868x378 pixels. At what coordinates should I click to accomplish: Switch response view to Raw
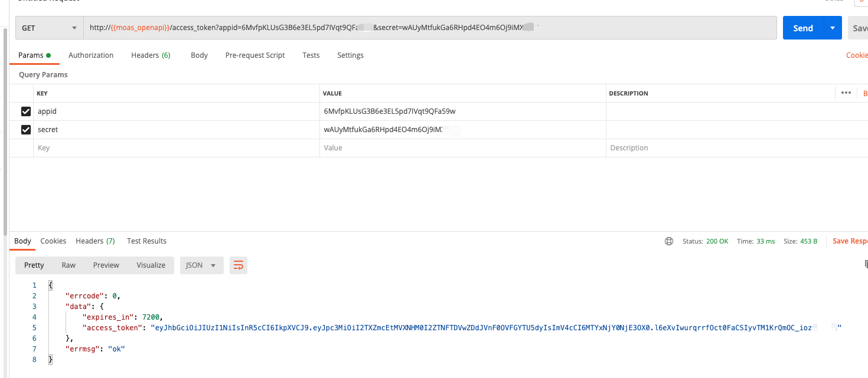[68, 265]
